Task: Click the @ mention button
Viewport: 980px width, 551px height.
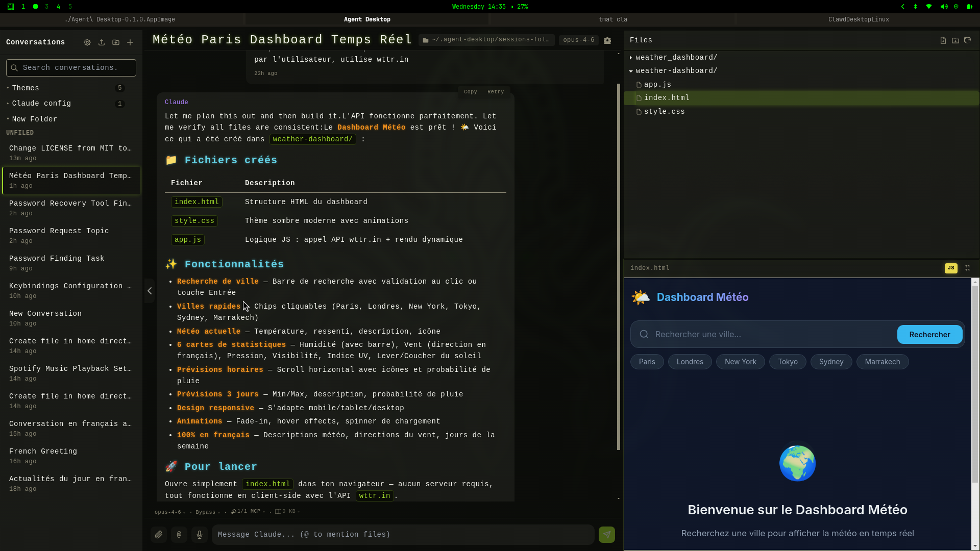Action: pyautogui.click(x=179, y=535)
